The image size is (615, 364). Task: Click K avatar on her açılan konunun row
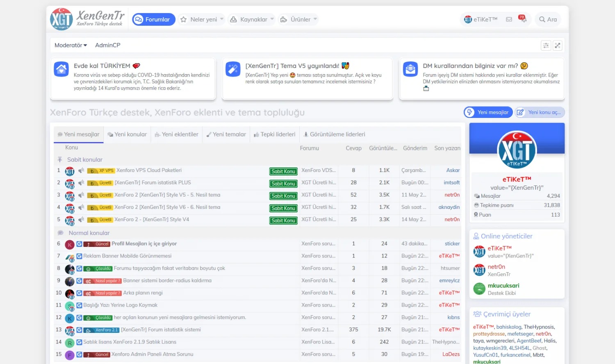(x=70, y=319)
